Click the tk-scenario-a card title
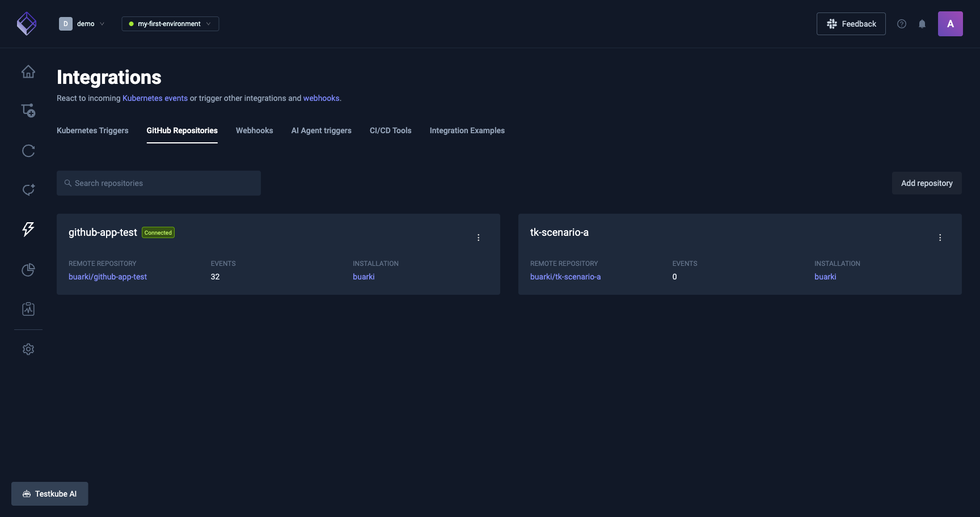The image size is (980, 517). (559, 232)
